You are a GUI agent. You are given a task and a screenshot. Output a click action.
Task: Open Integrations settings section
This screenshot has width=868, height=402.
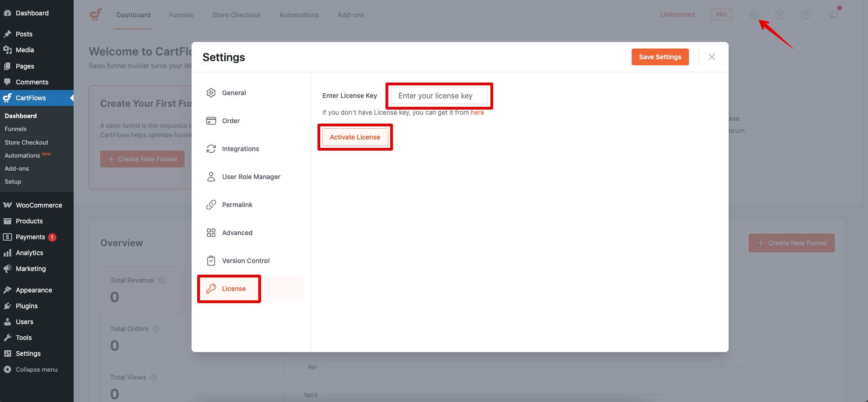tap(240, 149)
